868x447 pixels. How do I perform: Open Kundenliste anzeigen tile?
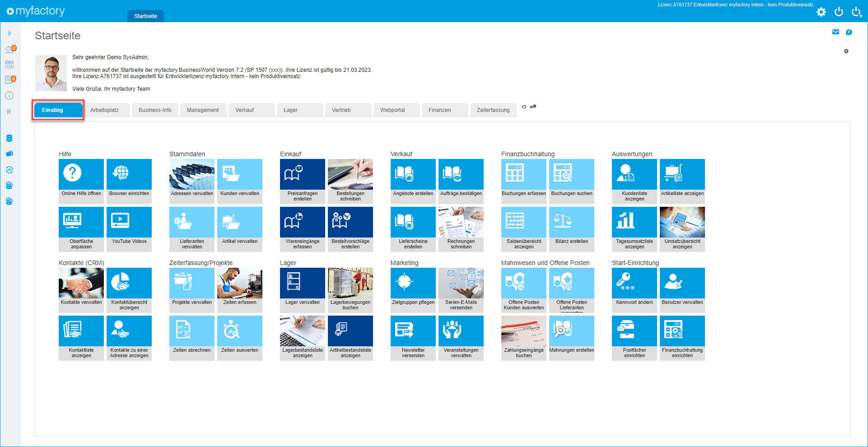point(635,181)
